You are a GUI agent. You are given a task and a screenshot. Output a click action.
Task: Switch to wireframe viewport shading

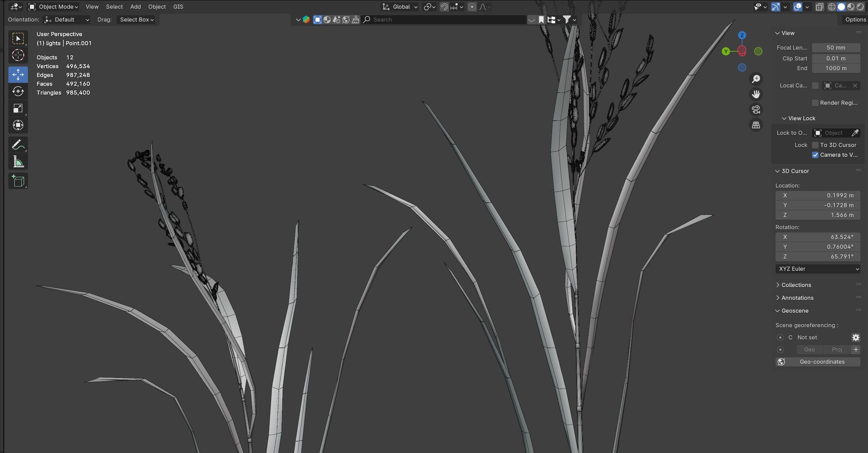(x=832, y=7)
